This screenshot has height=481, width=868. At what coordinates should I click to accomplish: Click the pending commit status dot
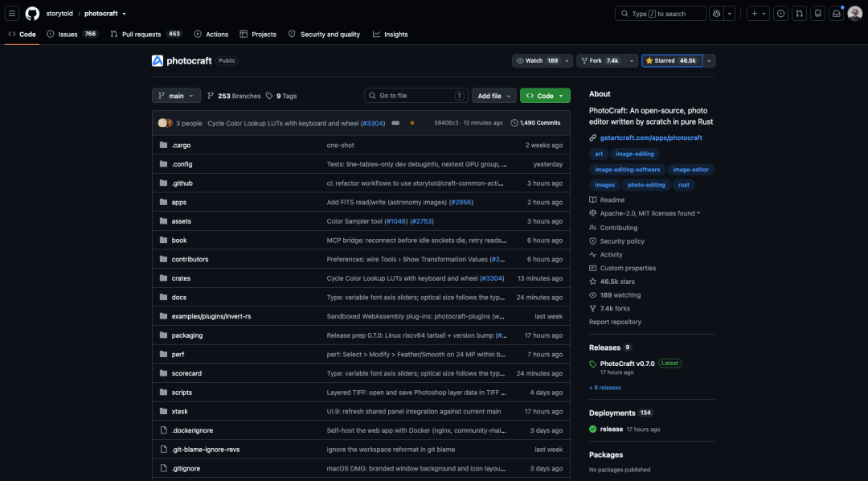tap(411, 123)
